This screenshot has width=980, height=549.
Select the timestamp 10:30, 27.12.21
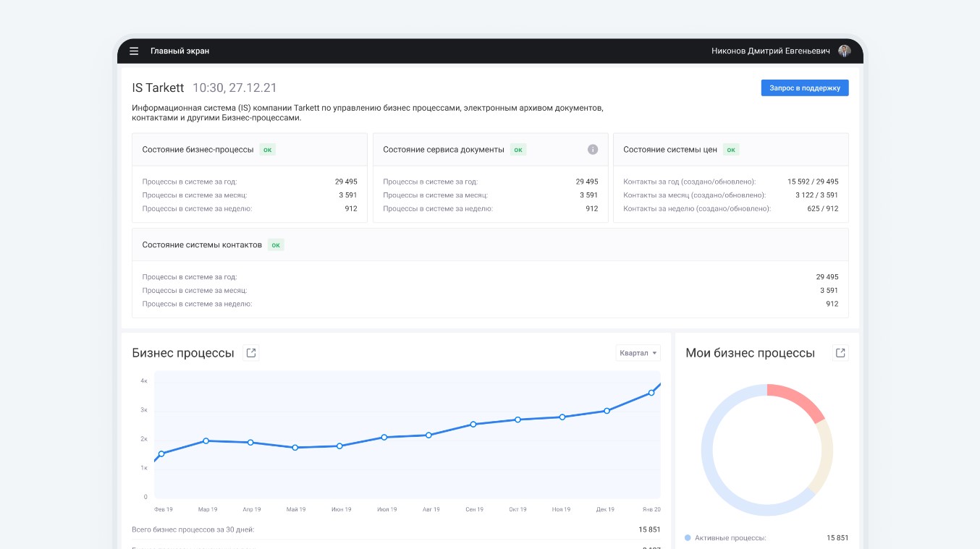coord(235,88)
